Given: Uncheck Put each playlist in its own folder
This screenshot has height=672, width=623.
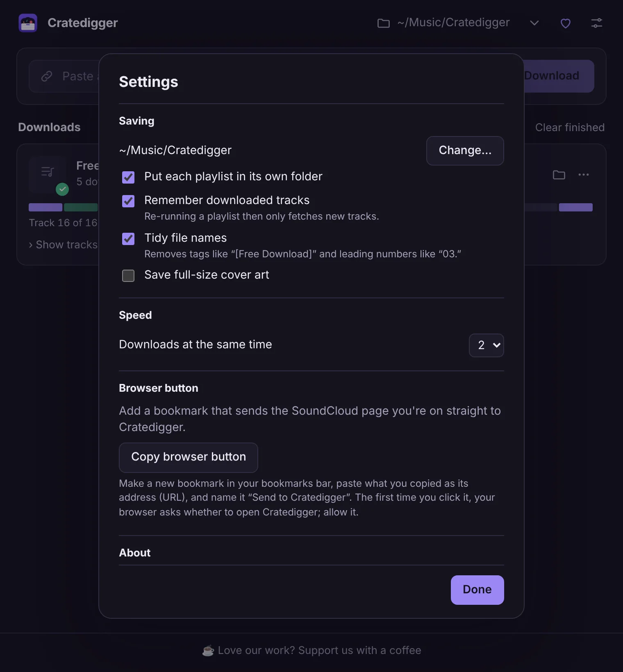Looking at the screenshot, I should (128, 177).
